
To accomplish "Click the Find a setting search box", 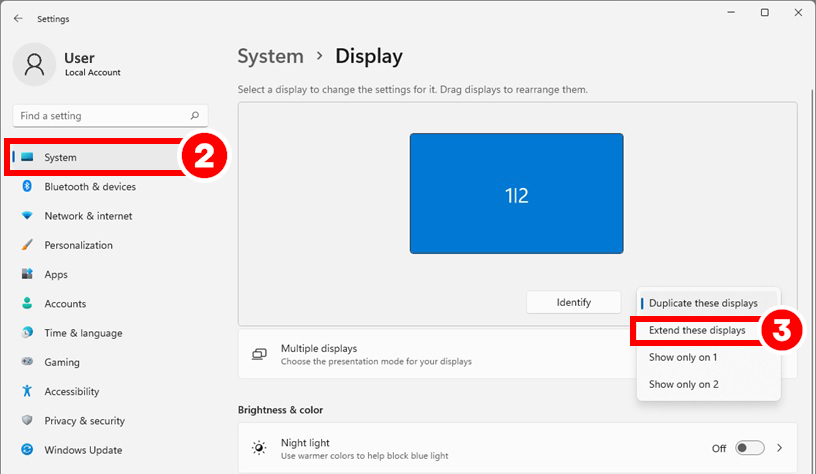I will [110, 116].
